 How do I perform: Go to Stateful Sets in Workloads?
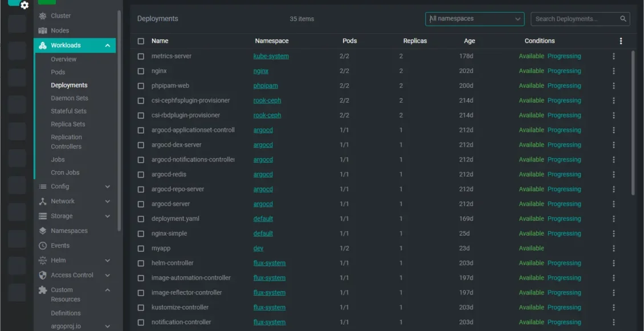68,111
